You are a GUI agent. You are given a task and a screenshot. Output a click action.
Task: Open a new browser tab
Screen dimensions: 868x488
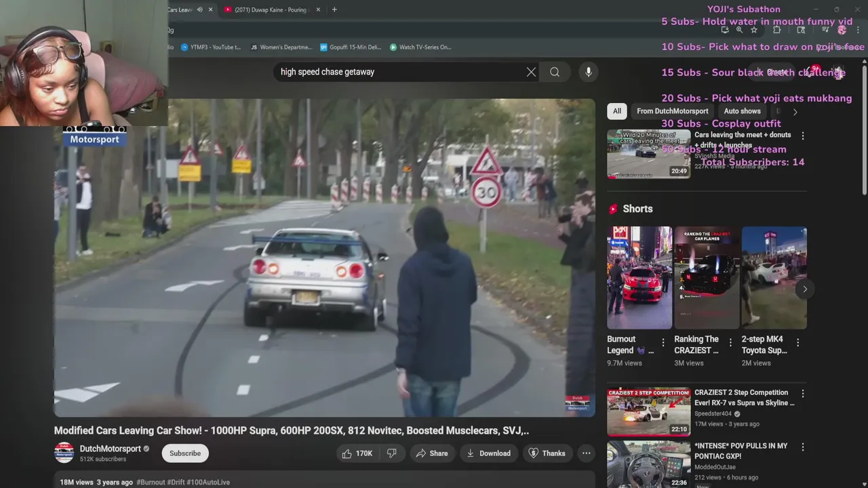click(334, 9)
